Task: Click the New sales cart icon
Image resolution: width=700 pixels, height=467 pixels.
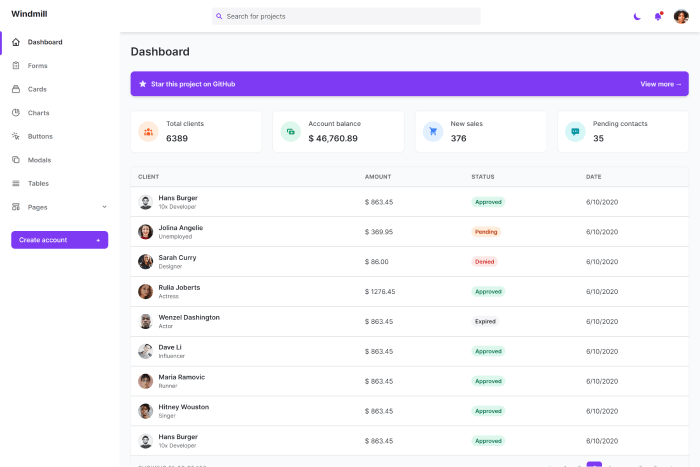Action: [433, 132]
